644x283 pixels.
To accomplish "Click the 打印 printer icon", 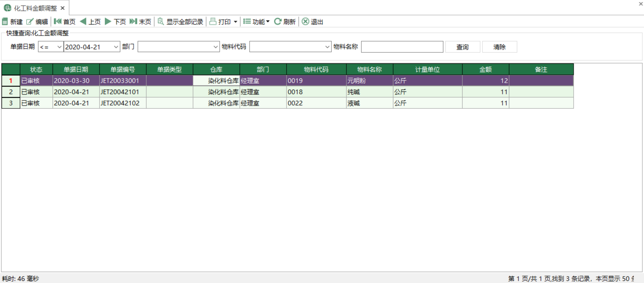I will coord(213,21).
